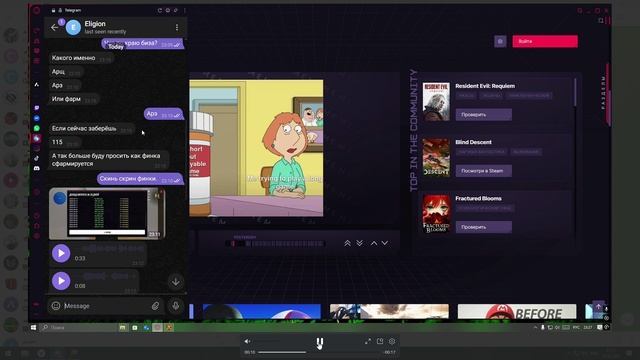Click the 'Если сейчас заберёшь' message
The height and width of the screenshot is (360, 640).
[91, 129]
